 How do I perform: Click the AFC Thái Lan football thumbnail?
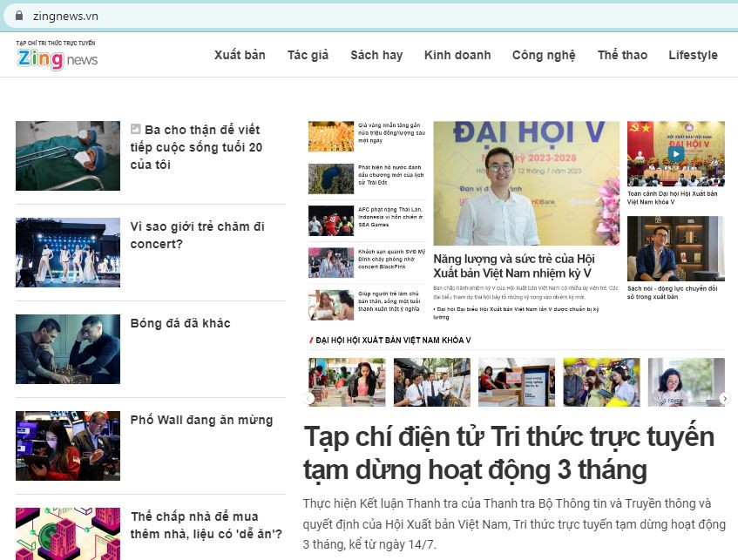(x=330, y=221)
